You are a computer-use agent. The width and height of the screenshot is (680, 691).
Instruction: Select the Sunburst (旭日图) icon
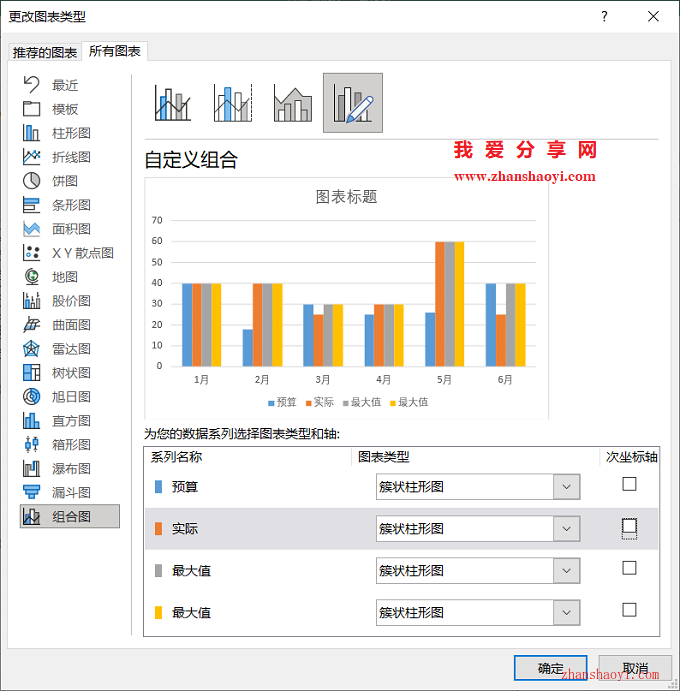point(31,397)
